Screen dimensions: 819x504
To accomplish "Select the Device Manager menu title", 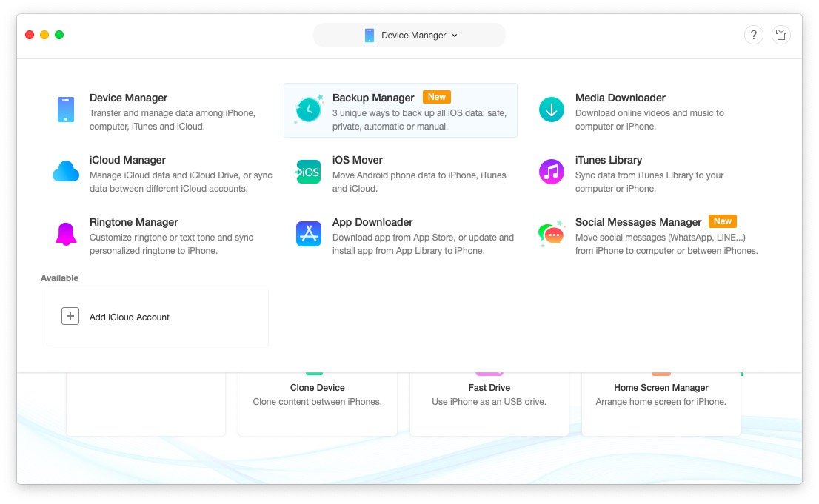I will (x=129, y=98).
